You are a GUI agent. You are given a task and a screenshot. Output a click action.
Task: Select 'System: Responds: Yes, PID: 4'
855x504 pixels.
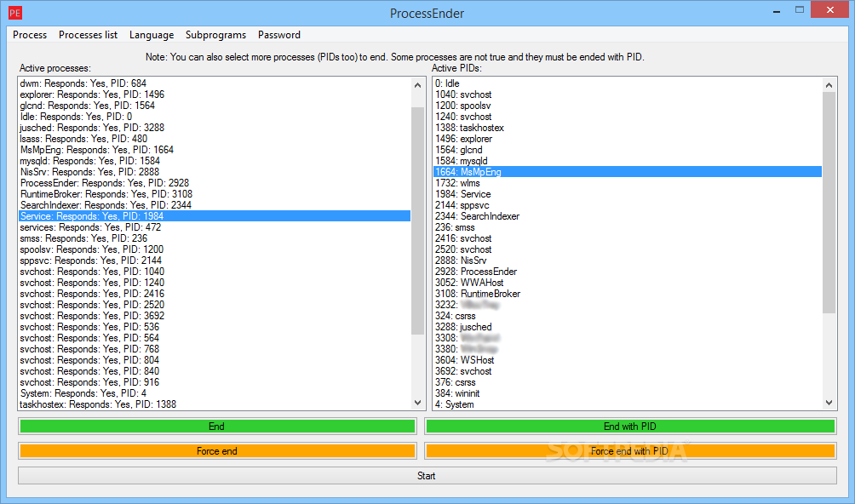point(215,393)
